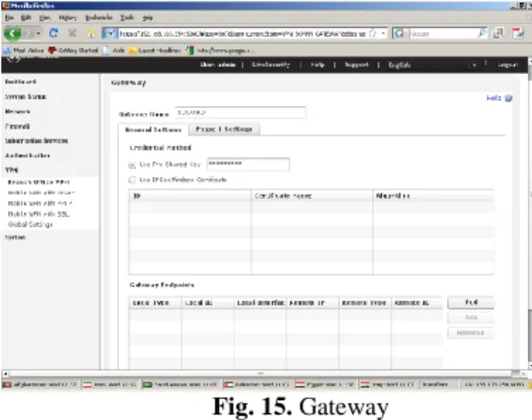Click the English language link
Viewport: 532px width, 420px height.
pyautogui.click(x=400, y=65)
